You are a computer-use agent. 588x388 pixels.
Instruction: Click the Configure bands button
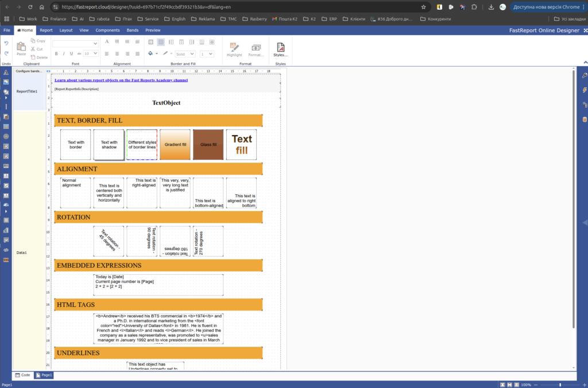[29, 71]
